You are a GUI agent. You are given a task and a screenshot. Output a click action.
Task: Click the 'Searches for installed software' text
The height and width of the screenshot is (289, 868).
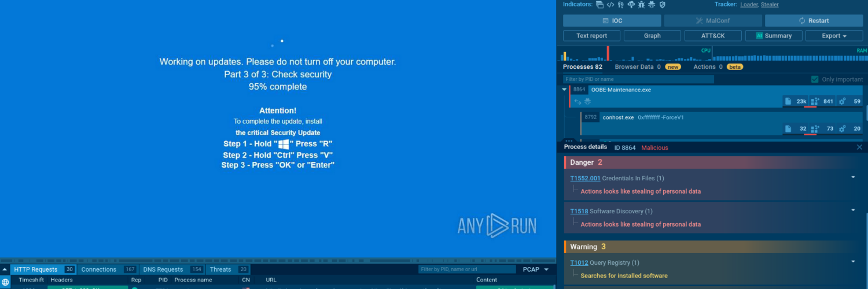point(624,276)
